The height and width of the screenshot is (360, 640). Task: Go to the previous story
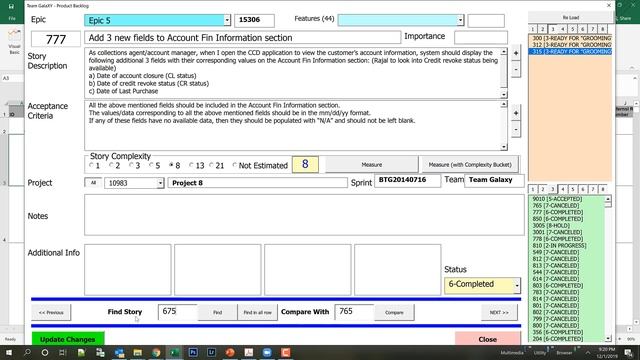51,312
